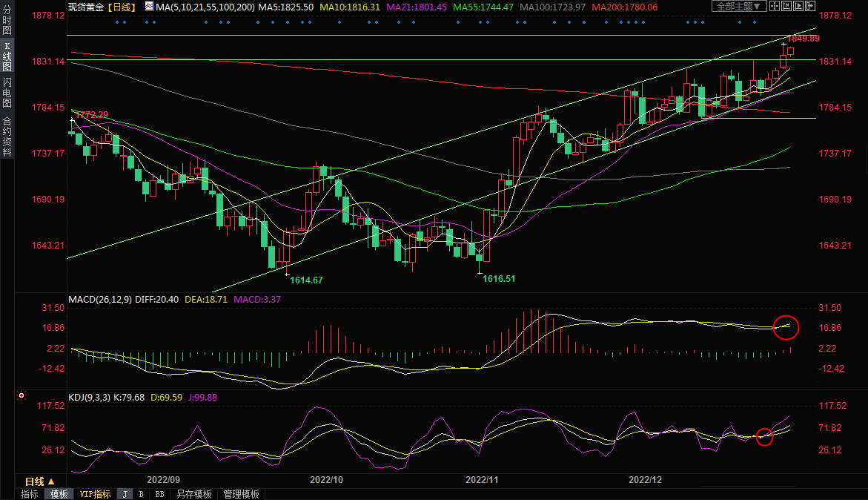The width and height of the screenshot is (868, 500).
Task: Toggle the BB button in bottom bar
Action: click(159, 494)
